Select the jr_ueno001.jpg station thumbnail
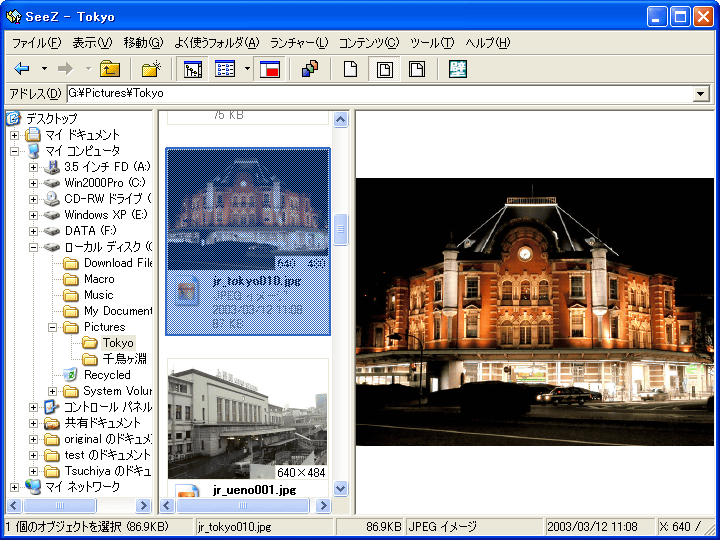This screenshot has width=720, height=540. point(247,421)
